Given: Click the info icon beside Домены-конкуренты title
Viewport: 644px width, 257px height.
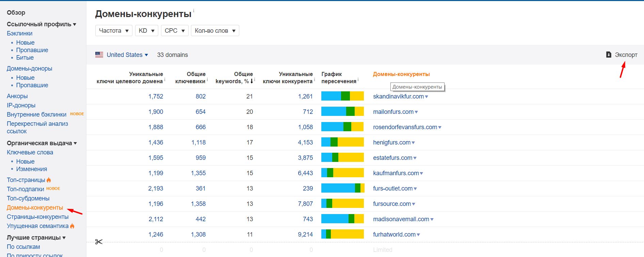Looking at the screenshot, I should pyautogui.click(x=194, y=11).
